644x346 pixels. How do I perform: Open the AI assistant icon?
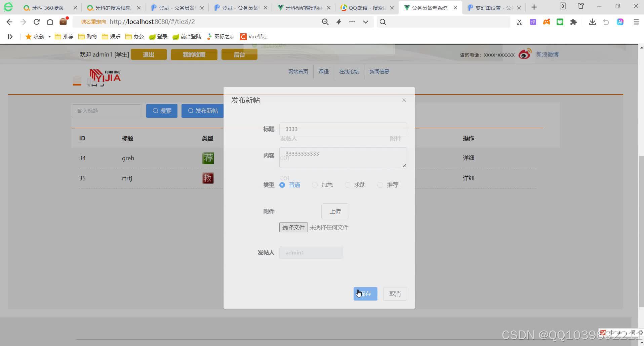tap(620, 22)
